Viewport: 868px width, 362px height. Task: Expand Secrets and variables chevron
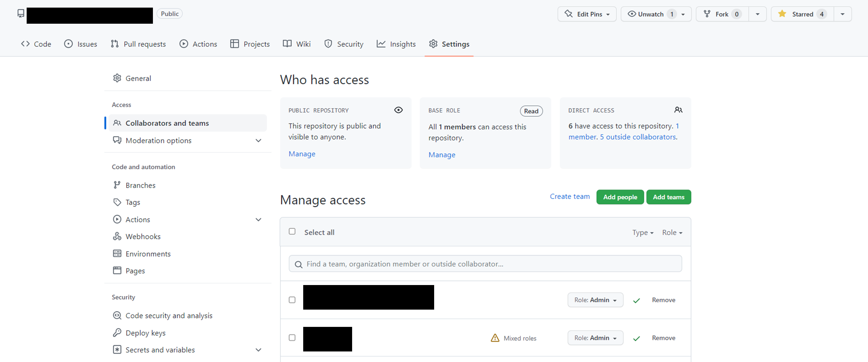(x=258, y=350)
